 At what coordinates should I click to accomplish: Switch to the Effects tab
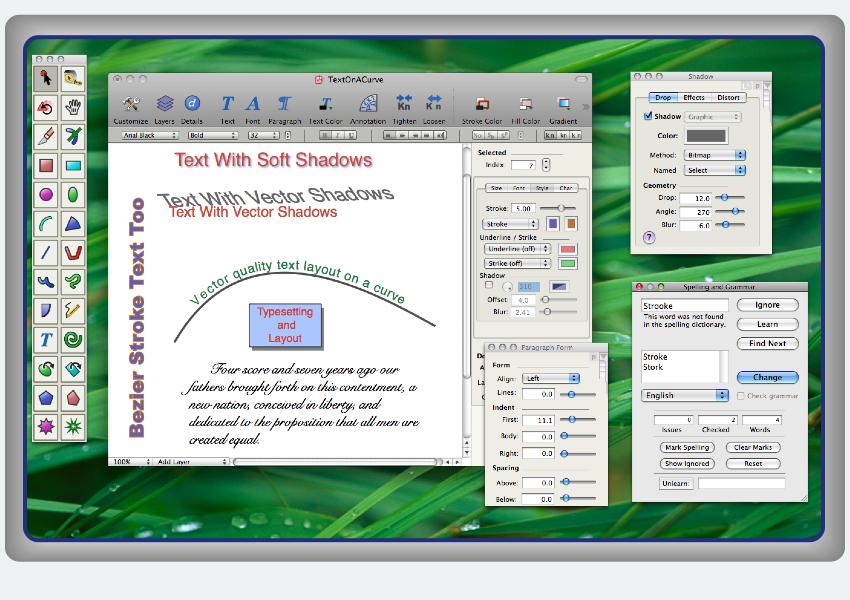(694, 98)
